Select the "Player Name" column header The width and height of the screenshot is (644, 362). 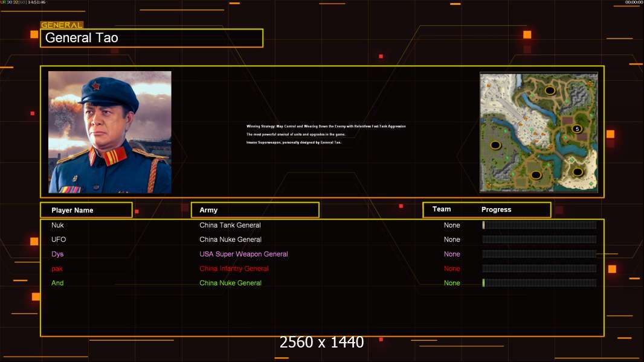pos(86,210)
